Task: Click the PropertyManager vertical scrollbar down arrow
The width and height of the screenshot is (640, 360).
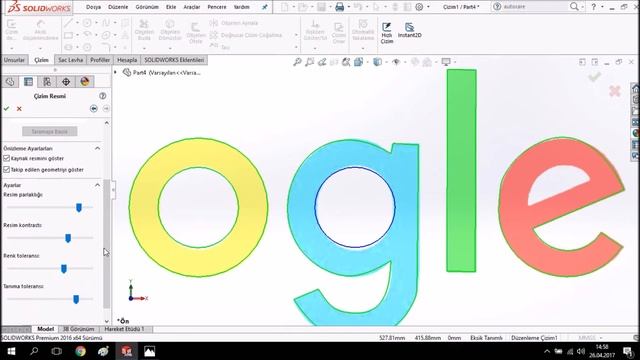Action: point(107,321)
